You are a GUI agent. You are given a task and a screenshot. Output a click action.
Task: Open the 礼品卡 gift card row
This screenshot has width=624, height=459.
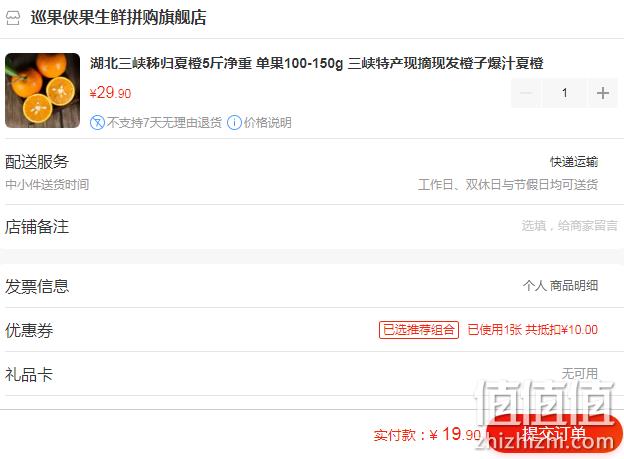click(312, 374)
